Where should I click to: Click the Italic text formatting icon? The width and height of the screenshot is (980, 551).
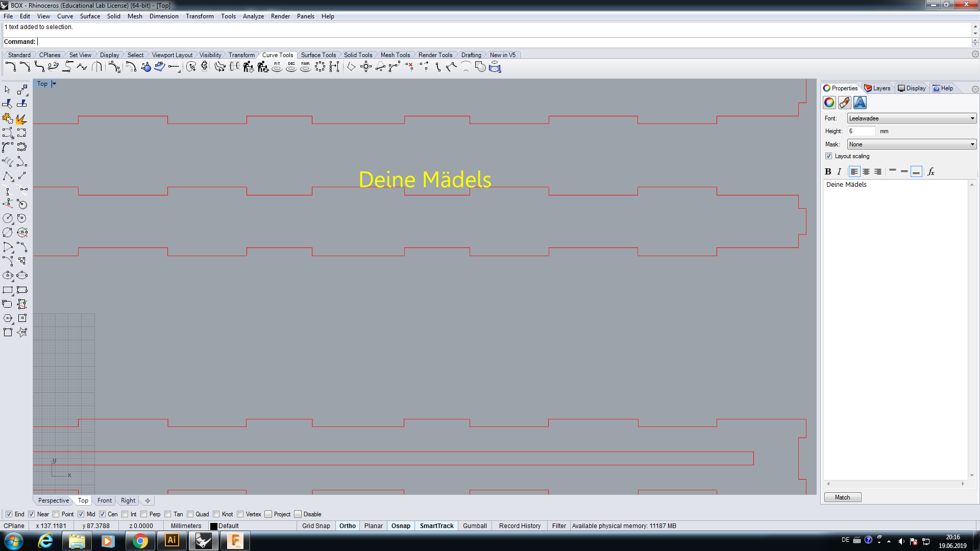tap(839, 172)
